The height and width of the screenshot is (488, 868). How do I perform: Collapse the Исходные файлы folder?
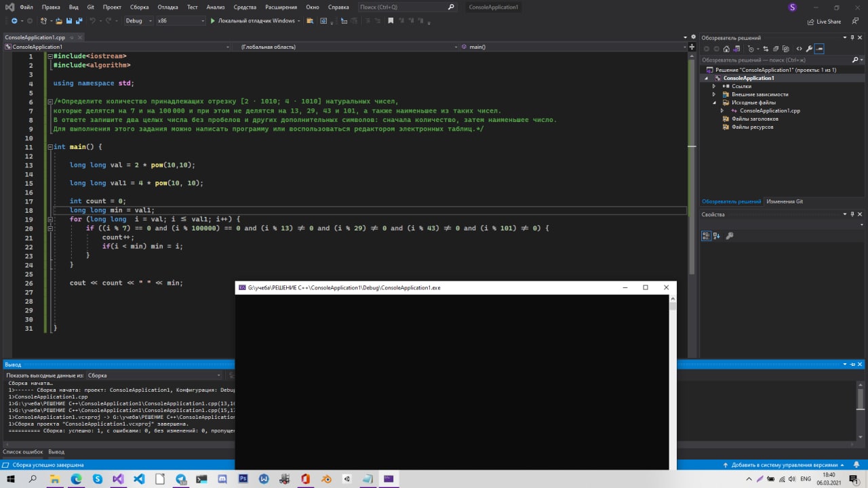[713, 102]
